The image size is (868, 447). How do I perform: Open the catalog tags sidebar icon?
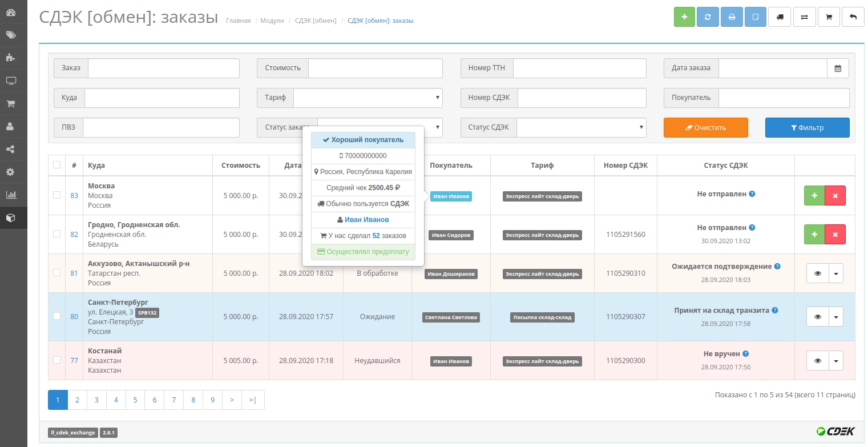pos(11,35)
